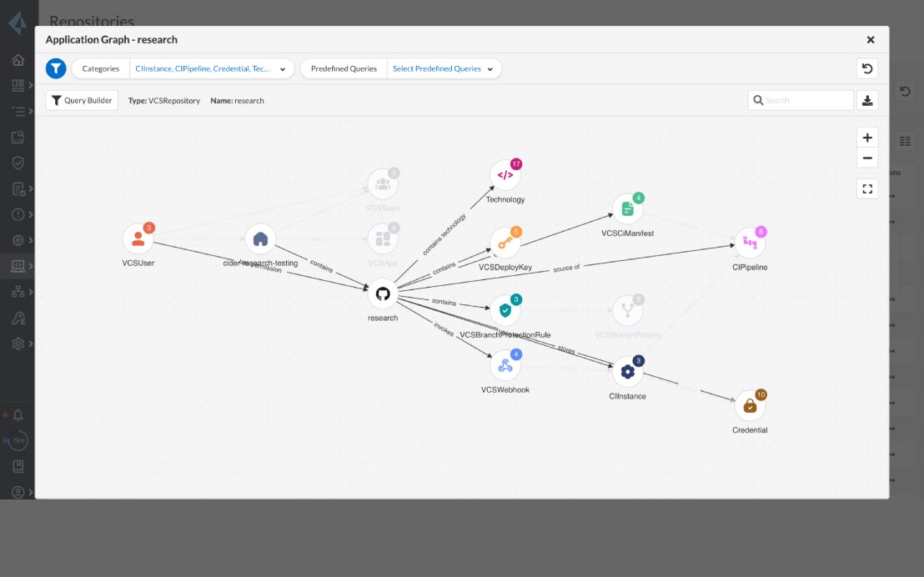
Task: Click the VCSUser node icon
Action: 138,239
